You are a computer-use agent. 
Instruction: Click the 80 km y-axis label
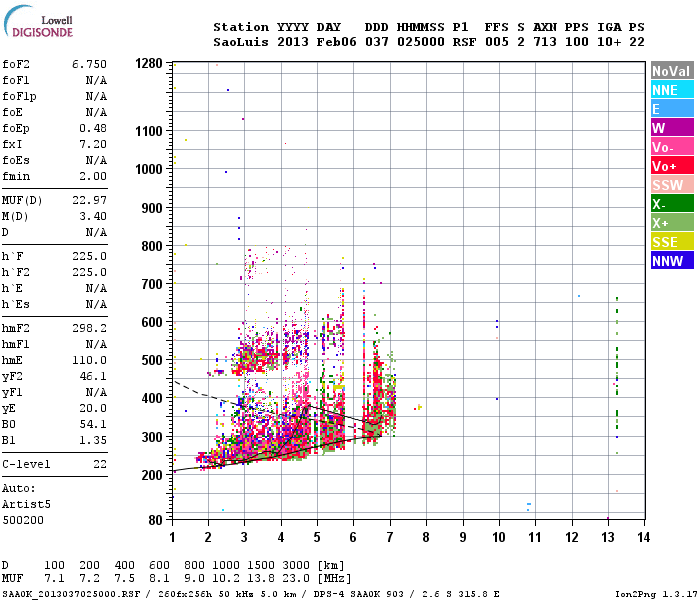156,521
